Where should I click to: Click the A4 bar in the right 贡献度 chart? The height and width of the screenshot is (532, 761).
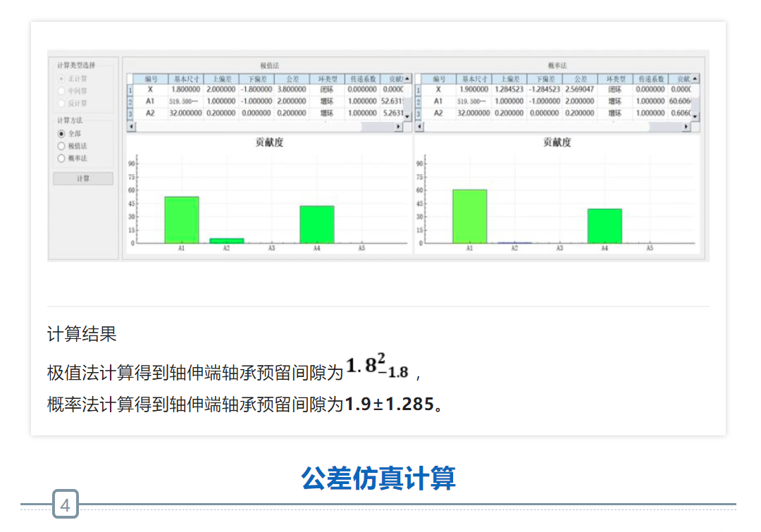click(x=605, y=226)
